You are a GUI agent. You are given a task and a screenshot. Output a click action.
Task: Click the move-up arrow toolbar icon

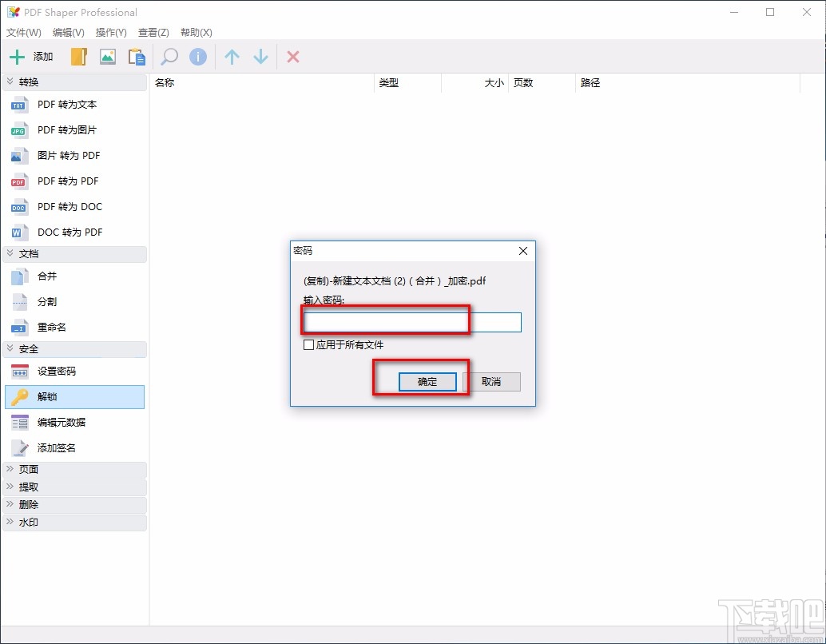[231, 56]
